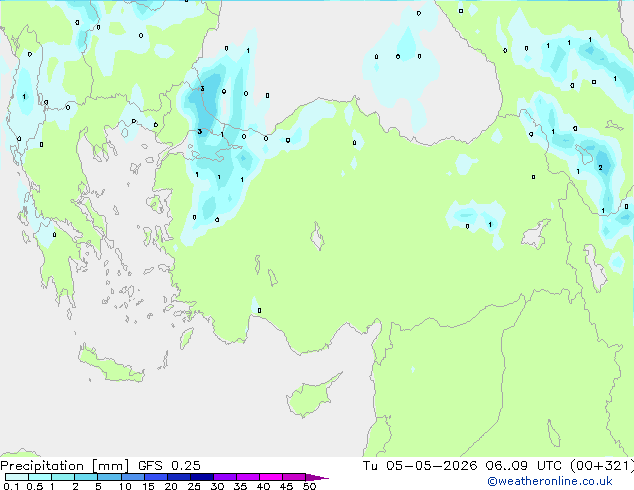Open the weatheronline.co.uk link
The height and width of the screenshot is (490, 634).
point(549,481)
